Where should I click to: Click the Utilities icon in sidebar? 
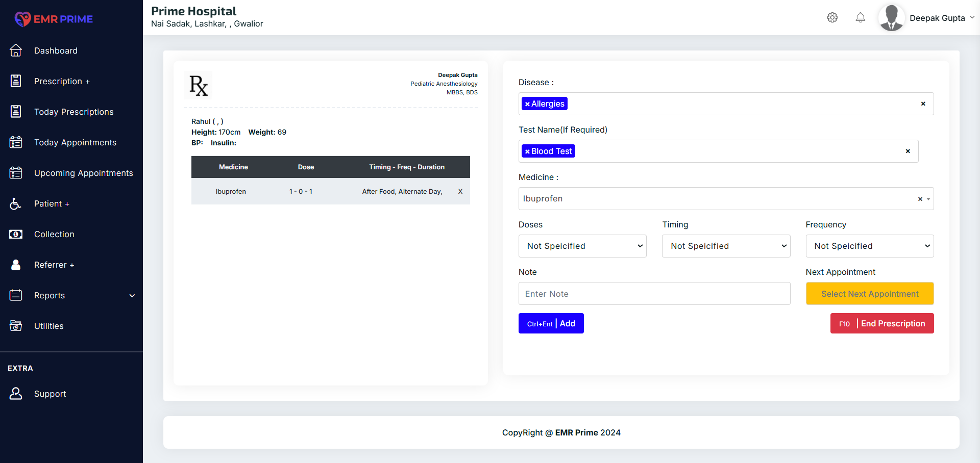(x=16, y=326)
